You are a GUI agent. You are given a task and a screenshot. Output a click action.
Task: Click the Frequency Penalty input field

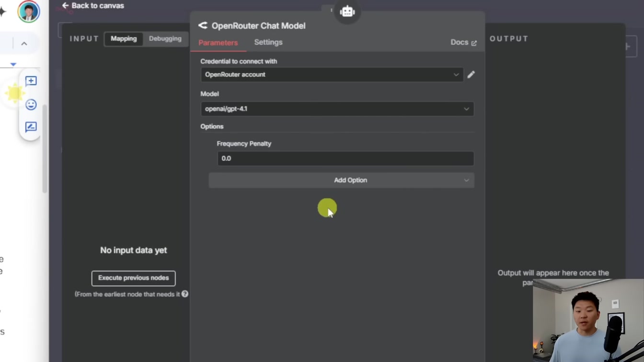pyautogui.click(x=345, y=158)
